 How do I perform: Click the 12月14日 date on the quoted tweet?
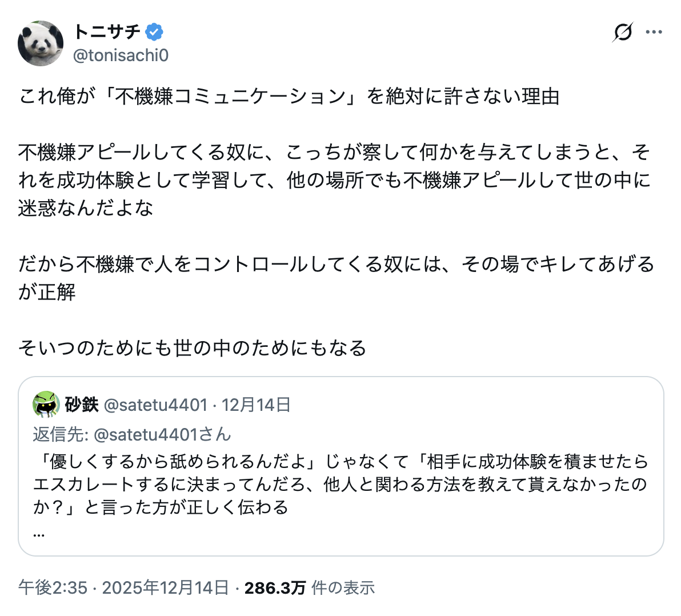[256, 405]
